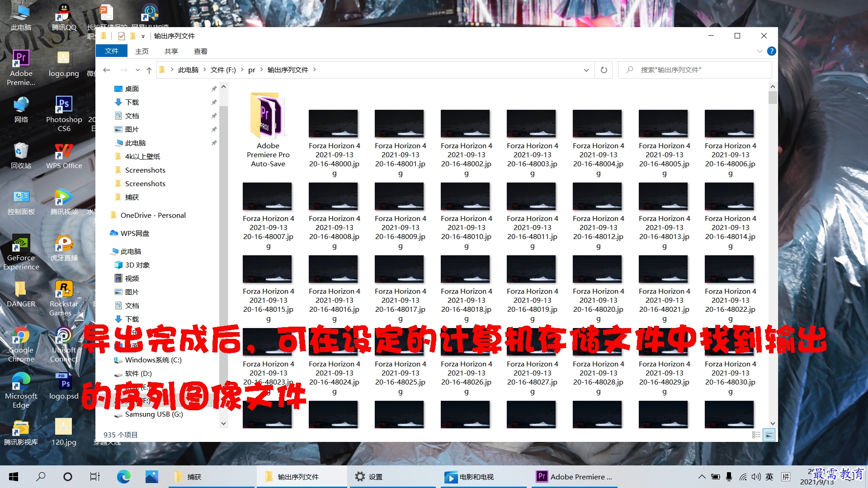Refresh the current folder view
The image size is (868, 488).
click(604, 70)
